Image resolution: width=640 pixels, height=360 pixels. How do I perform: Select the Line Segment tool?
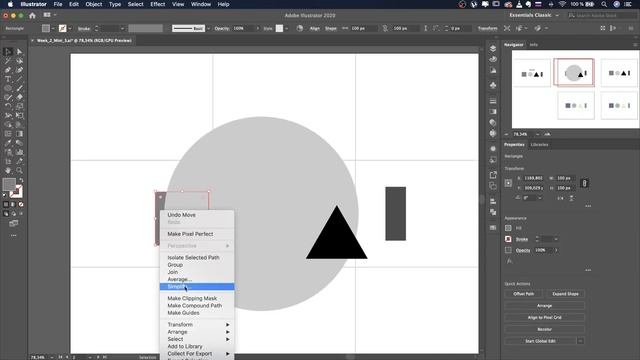(19, 79)
